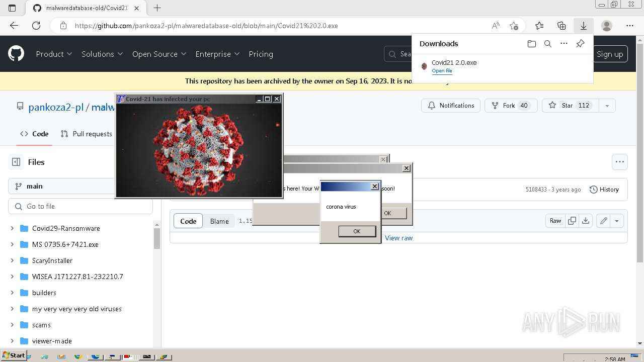Add this page to favorites
This screenshot has width=644, height=362.
[514, 26]
